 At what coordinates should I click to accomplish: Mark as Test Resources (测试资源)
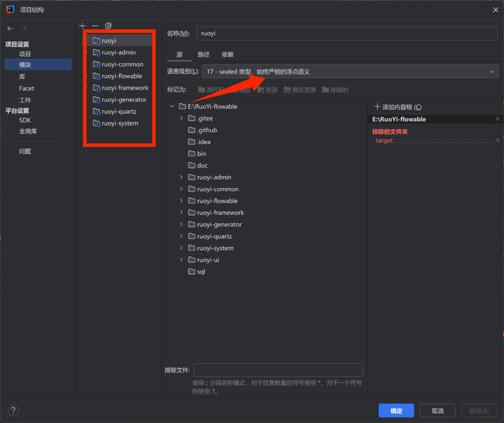tap(299, 90)
